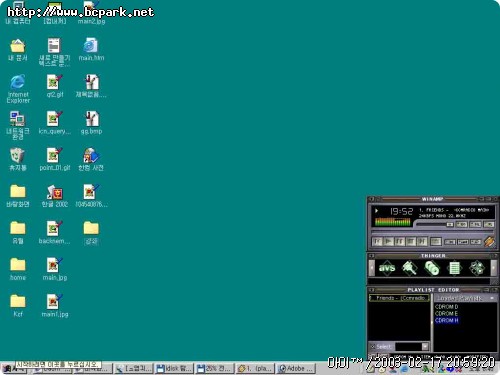Click the Winamp seek position bar

[432, 231]
